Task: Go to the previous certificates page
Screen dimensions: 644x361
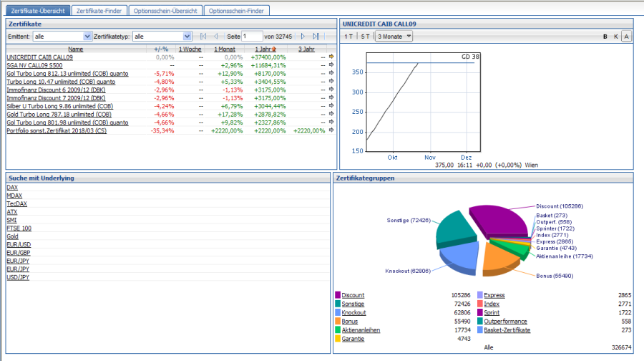Action: tap(216, 36)
